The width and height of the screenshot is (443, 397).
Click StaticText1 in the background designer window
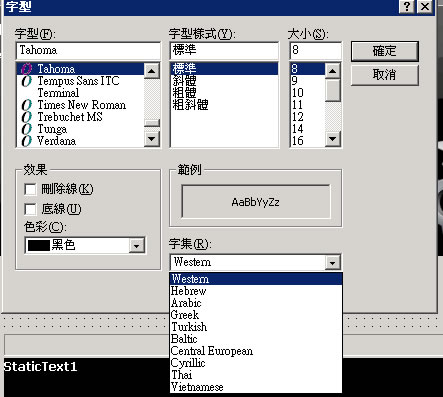pyautogui.click(x=40, y=367)
